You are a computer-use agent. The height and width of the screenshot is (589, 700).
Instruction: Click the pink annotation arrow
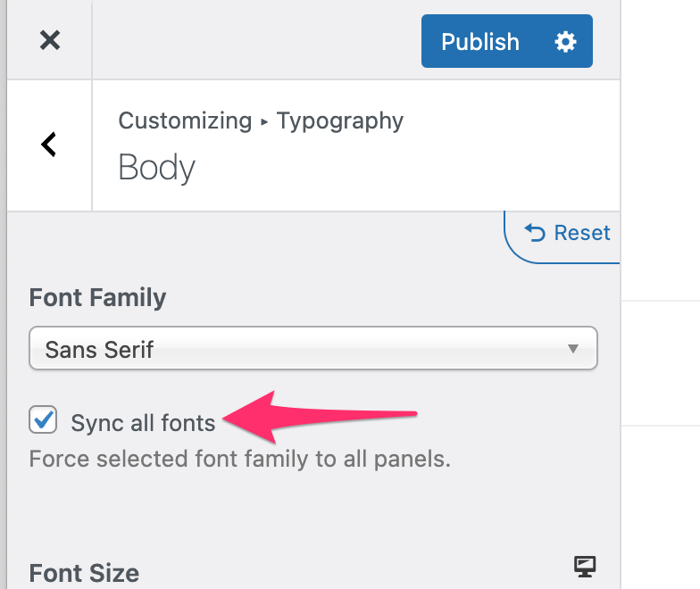(x=320, y=417)
